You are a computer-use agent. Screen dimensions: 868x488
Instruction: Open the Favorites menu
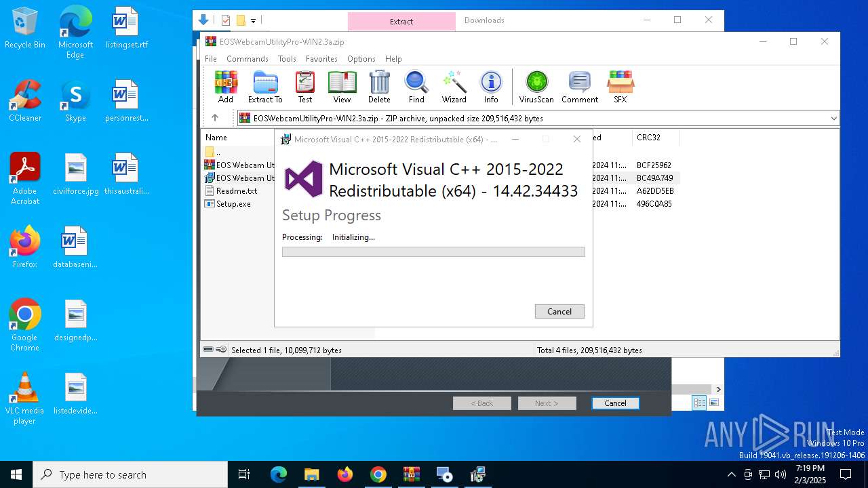[321, 59]
